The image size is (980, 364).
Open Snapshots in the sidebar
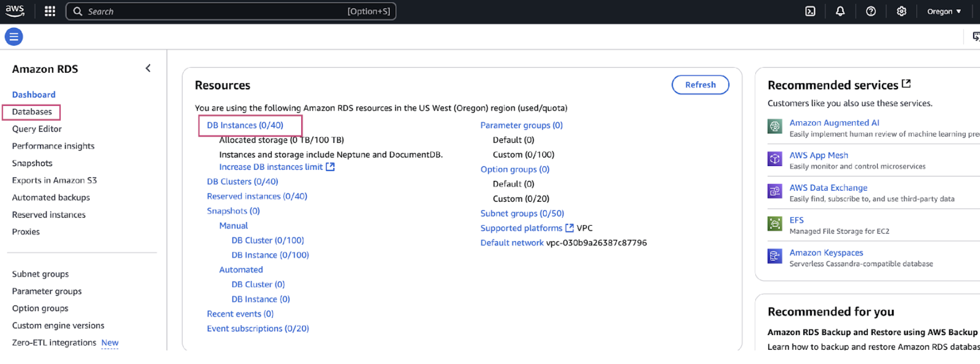[x=32, y=163]
